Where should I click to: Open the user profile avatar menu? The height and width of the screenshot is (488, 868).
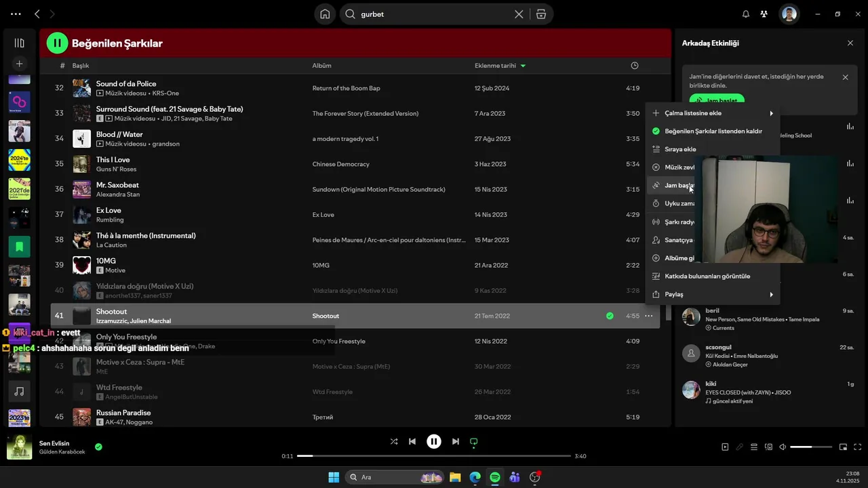pyautogui.click(x=789, y=14)
